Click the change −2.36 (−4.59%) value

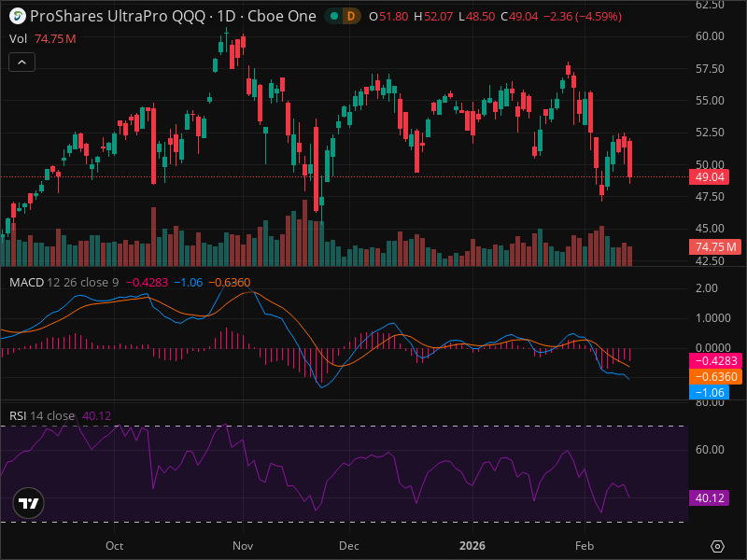583,16
